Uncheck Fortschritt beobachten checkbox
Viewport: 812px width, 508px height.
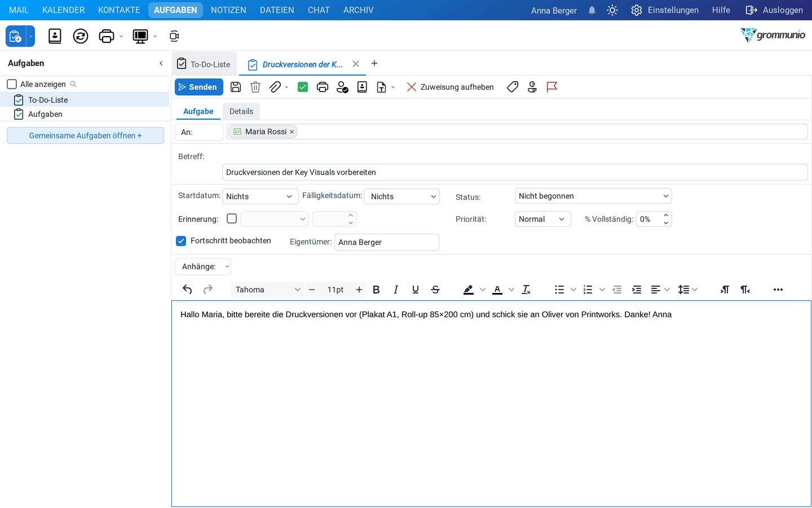[x=181, y=241]
